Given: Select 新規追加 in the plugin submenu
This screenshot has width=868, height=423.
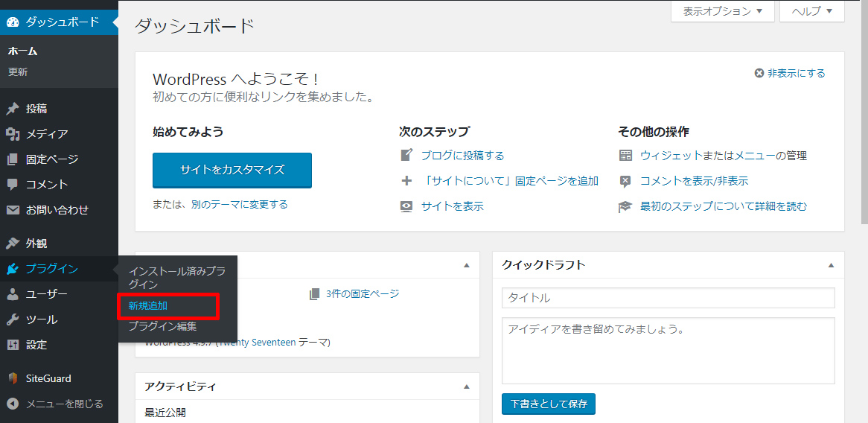Looking at the screenshot, I should coord(148,305).
